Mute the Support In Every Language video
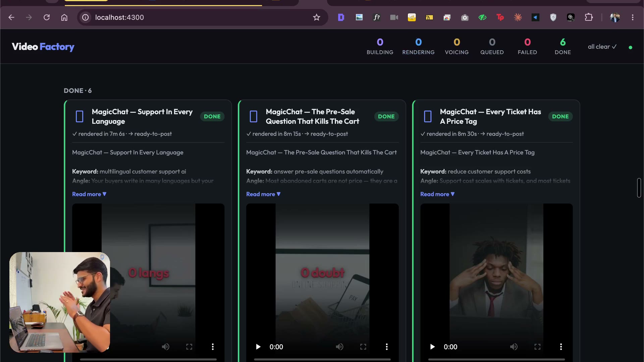This screenshot has width=644, height=362. pos(166,347)
